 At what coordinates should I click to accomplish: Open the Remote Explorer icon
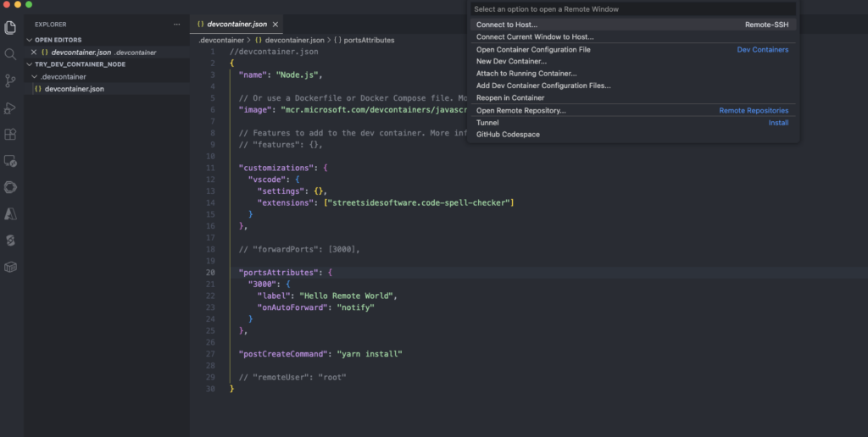(x=10, y=161)
